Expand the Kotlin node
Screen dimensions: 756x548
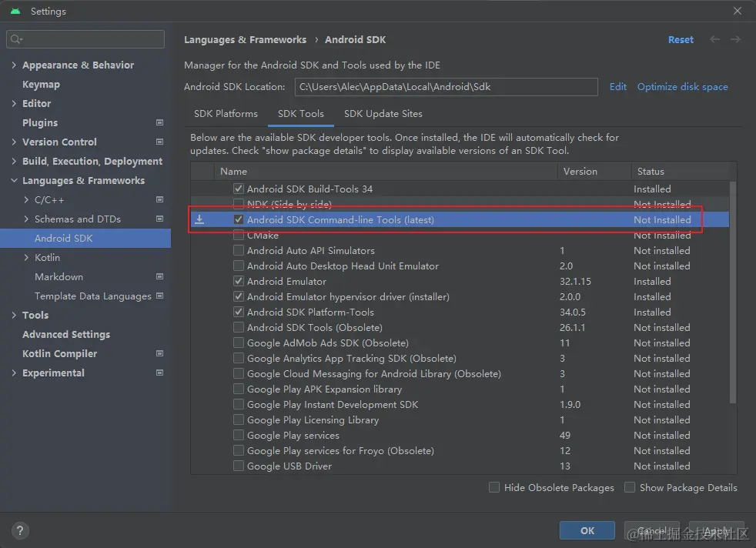pyautogui.click(x=26, y=258)
